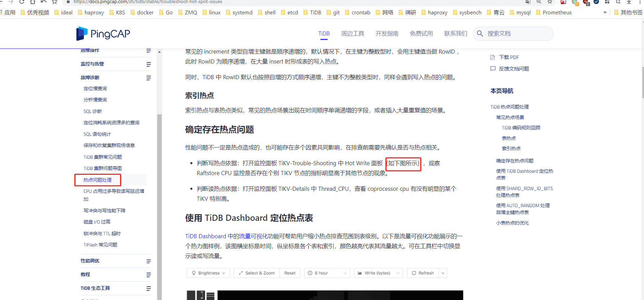
Task: Click the 流量可视化 link in the article
Action: click(x=253, y=236)
